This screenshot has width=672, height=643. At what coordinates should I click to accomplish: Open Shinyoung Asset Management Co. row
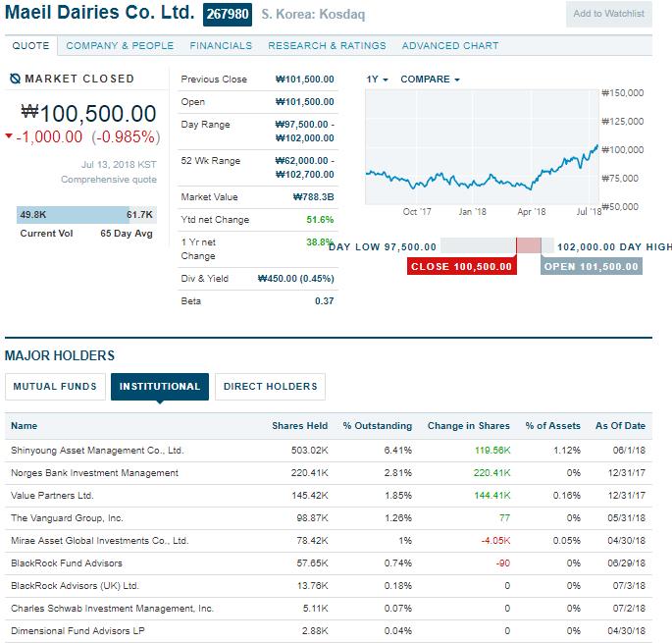329,451
